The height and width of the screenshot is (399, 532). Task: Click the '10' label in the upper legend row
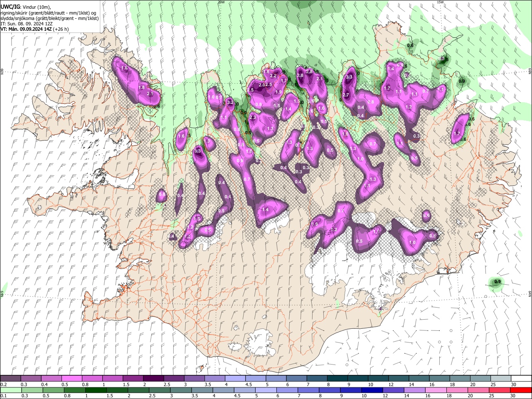(371, 384)
